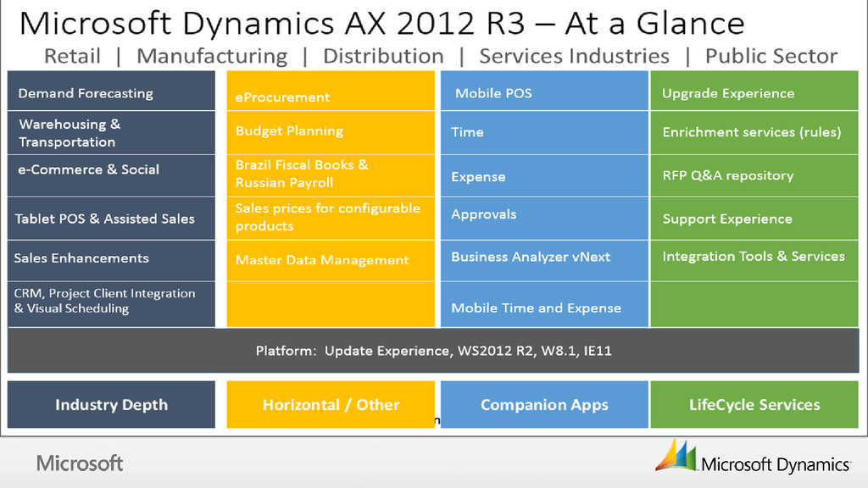Screen dimensions: 868x488
Task: Select Integration Tools & Services box
Action: [754, 261]
